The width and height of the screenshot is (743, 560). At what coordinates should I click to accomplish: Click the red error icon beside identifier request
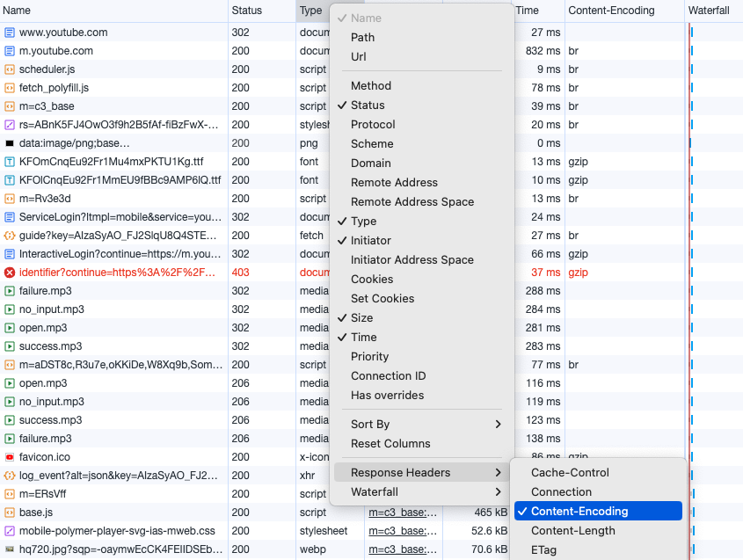[x=10, y=273]
